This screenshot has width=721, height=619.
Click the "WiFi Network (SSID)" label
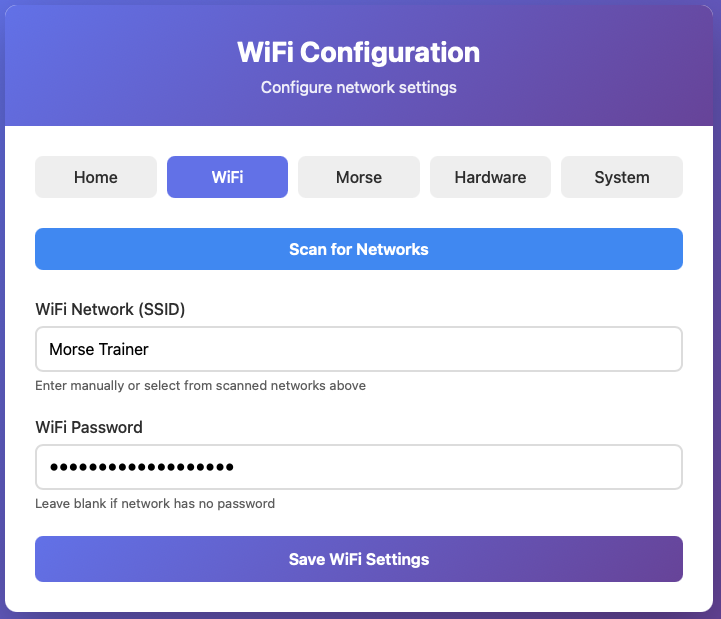tap(110, 309)
